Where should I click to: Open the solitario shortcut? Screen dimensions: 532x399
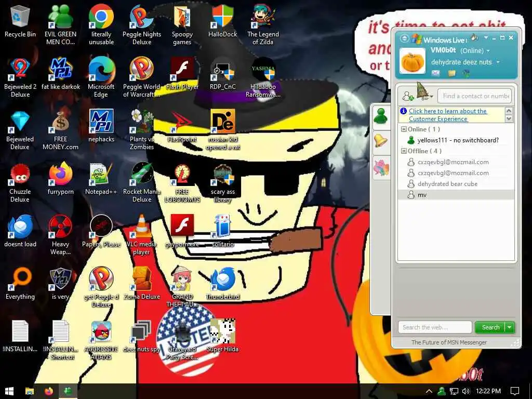pos(222,231)
